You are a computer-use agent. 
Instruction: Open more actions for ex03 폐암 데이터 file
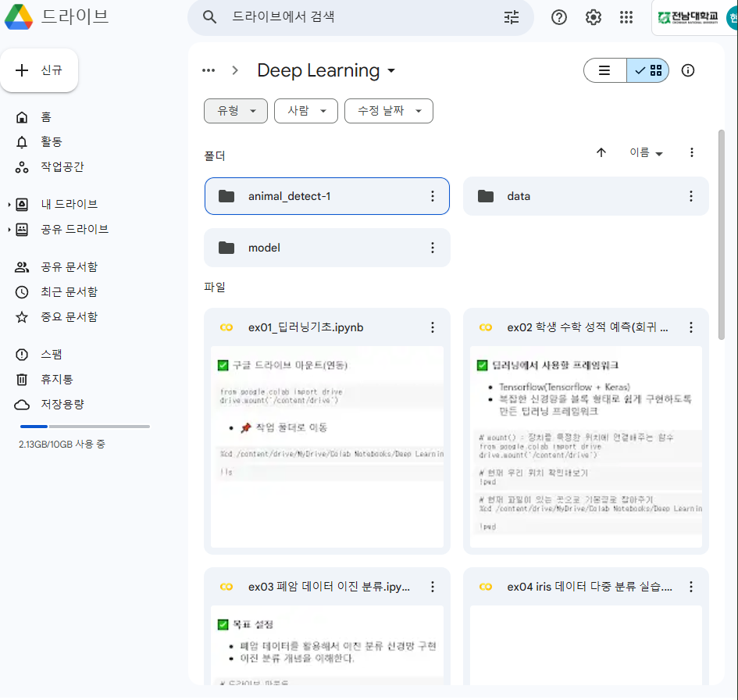click(433, 587)
